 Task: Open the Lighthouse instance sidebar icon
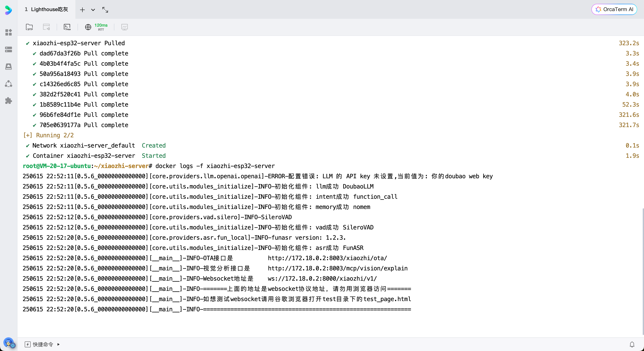[9, 66]
